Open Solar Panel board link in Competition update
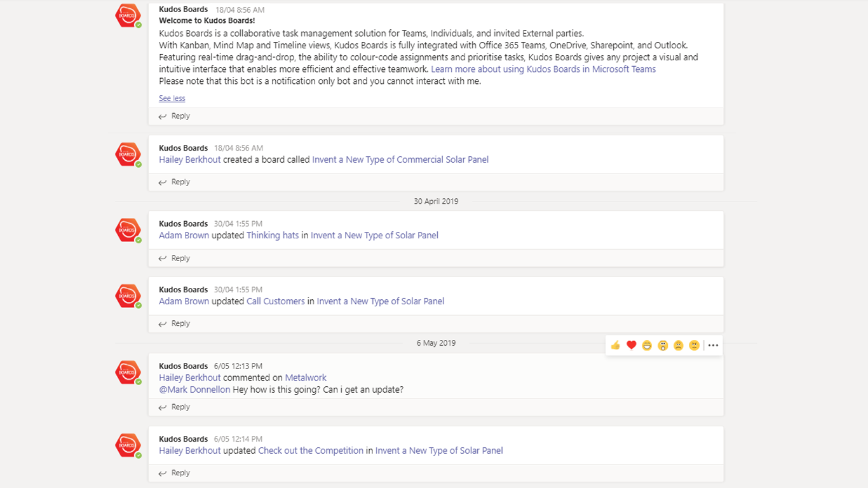This screenshot has width=868, height=488. pos(439,451)
